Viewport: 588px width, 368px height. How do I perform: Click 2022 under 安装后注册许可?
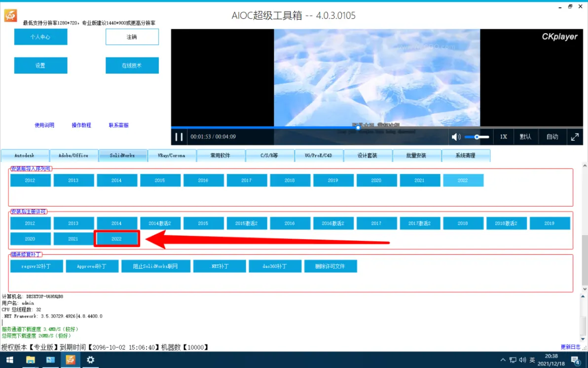[x=117, y=239]
